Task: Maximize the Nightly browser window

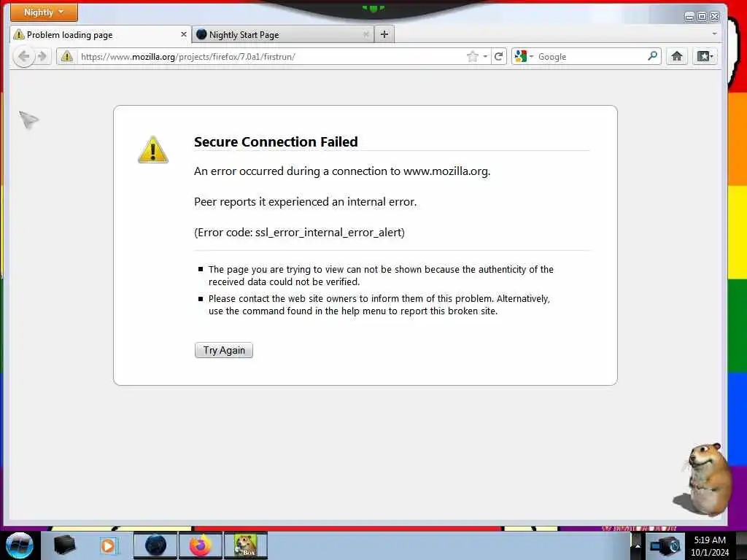Action: 702,17
